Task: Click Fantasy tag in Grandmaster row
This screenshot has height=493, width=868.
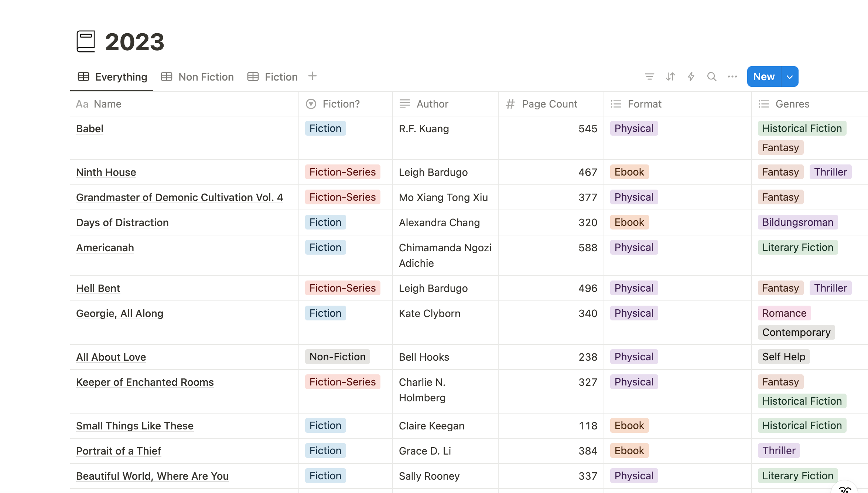Action: 780,197
